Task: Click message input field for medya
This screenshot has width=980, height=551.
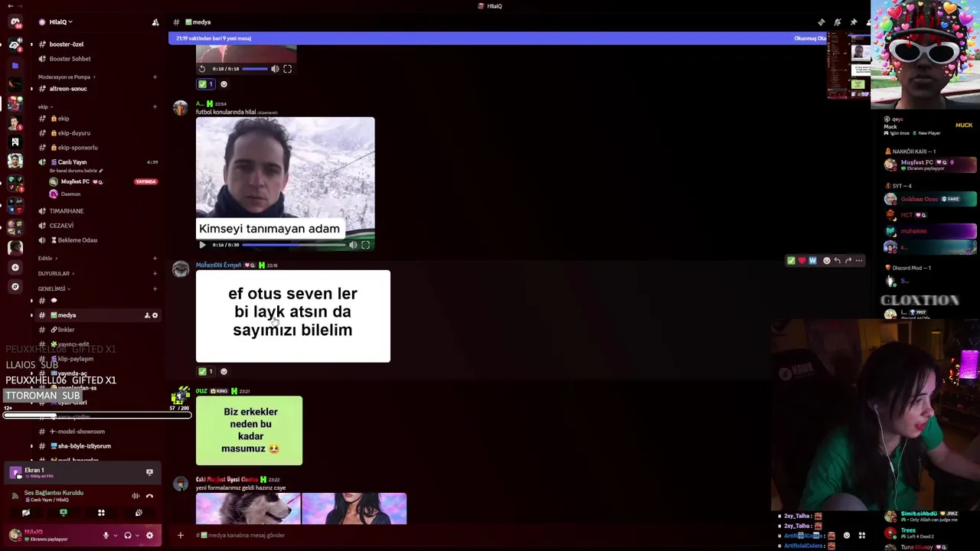Action: [x=475, y=535]
